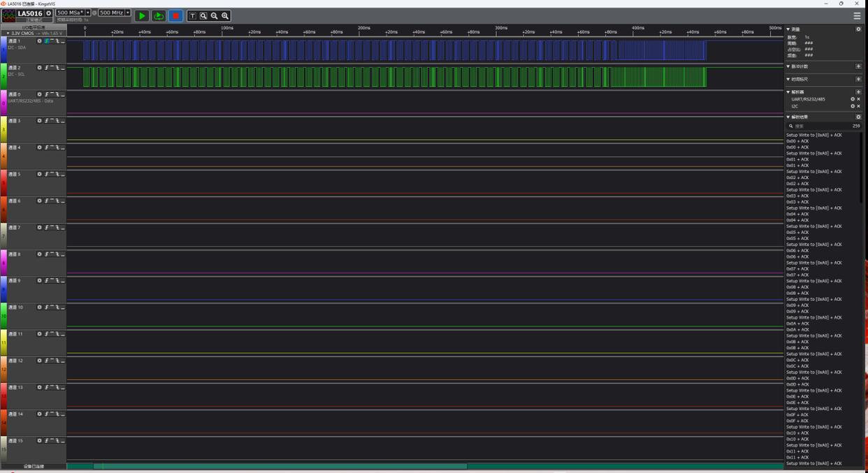Stop the capture with the red stop button
Image resolution: width=868 pixels, height=473 pixels.
point(175,15)
